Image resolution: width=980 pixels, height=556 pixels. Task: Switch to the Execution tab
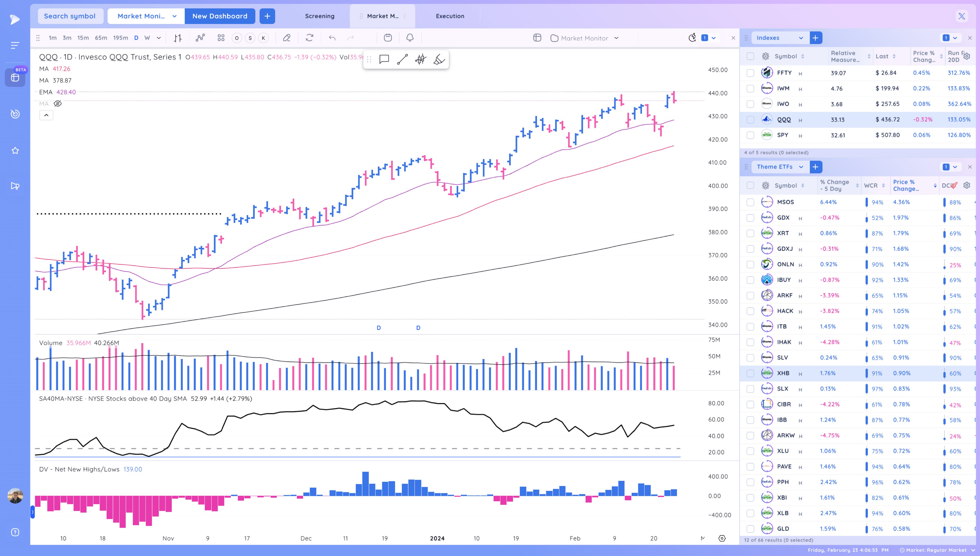click(x=450, y=16)
